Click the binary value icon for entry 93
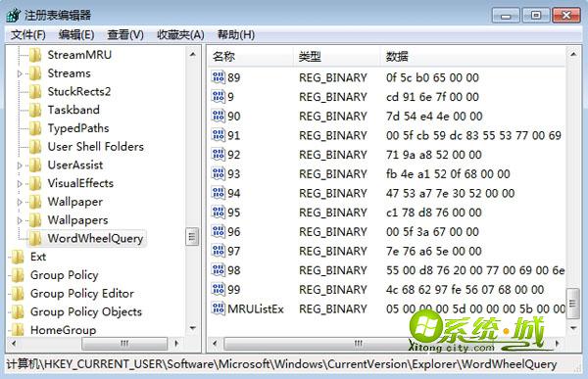Image resolution: width=588 pixels, height=379 pixels. [x=218, y=173]
